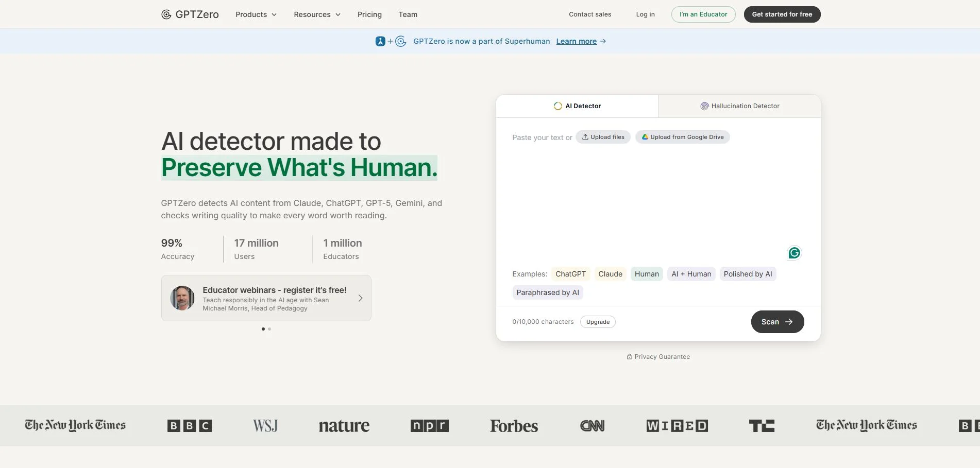Screen dimensions: 980x468
Task: Click the npr logo
Action: click(x=430, y=426)
